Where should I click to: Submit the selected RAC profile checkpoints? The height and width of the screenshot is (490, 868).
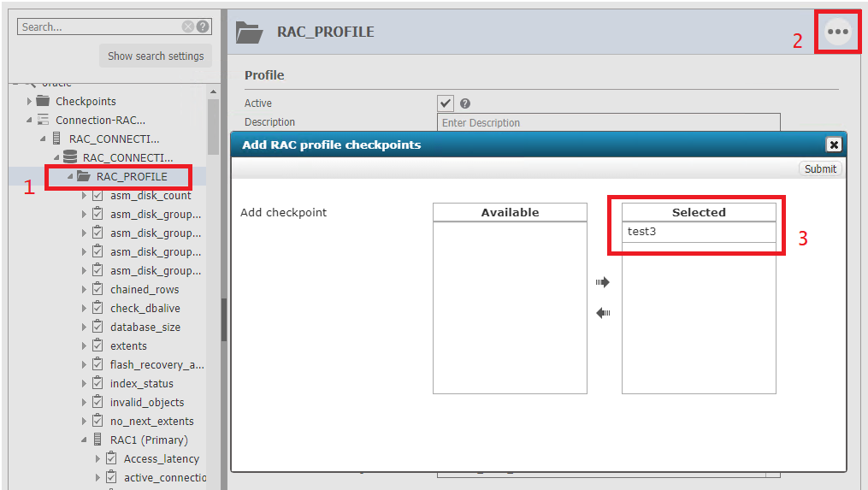coord(820,168)
